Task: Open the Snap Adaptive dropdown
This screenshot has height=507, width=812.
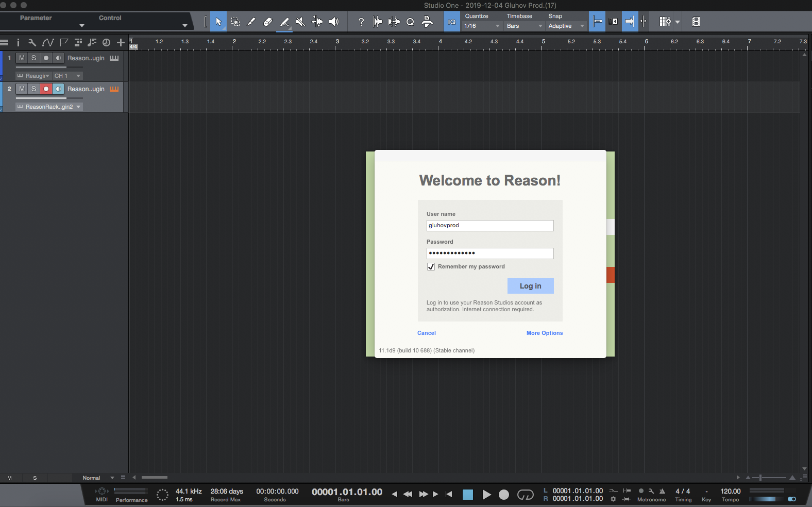Action: 566,26
